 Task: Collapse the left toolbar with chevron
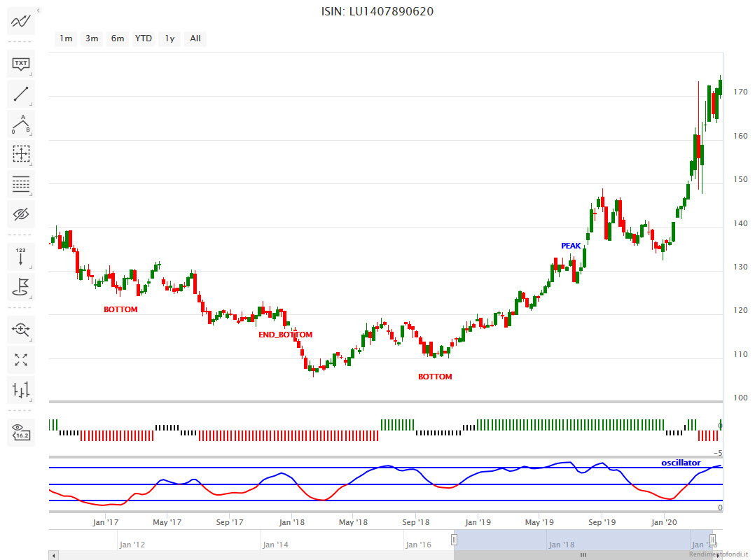(x=38, y=11)
